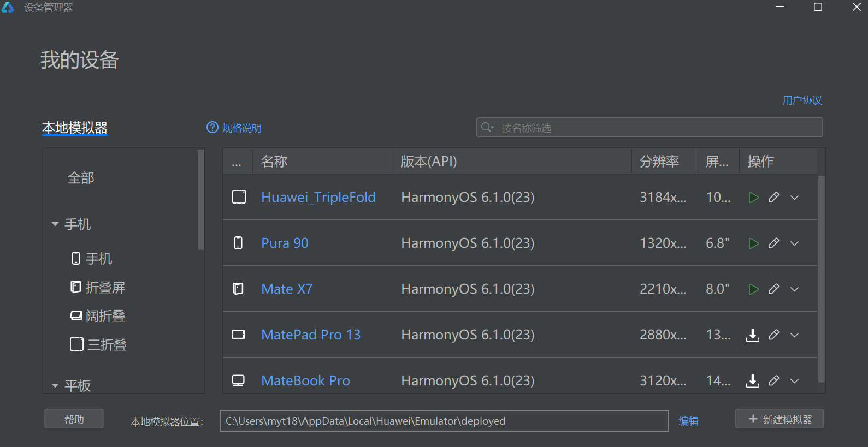Expand more actions for Huawei_TripleFold
Viewport: 868px width, 447px height.
point(795,198)
